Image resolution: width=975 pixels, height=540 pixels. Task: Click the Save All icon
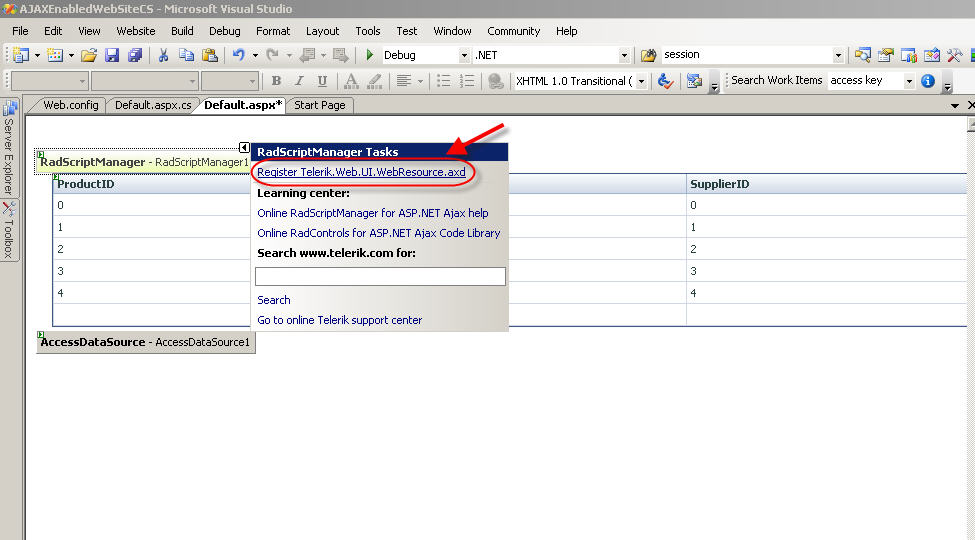tap(134, 55)
